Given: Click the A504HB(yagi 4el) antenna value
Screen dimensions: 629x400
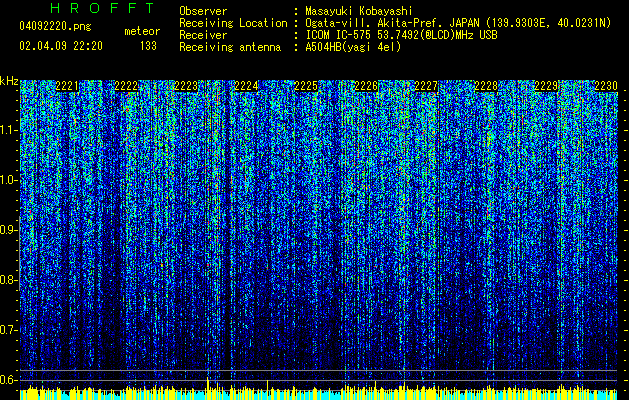Looking at the screenshot, I should [x=353, y=47].
